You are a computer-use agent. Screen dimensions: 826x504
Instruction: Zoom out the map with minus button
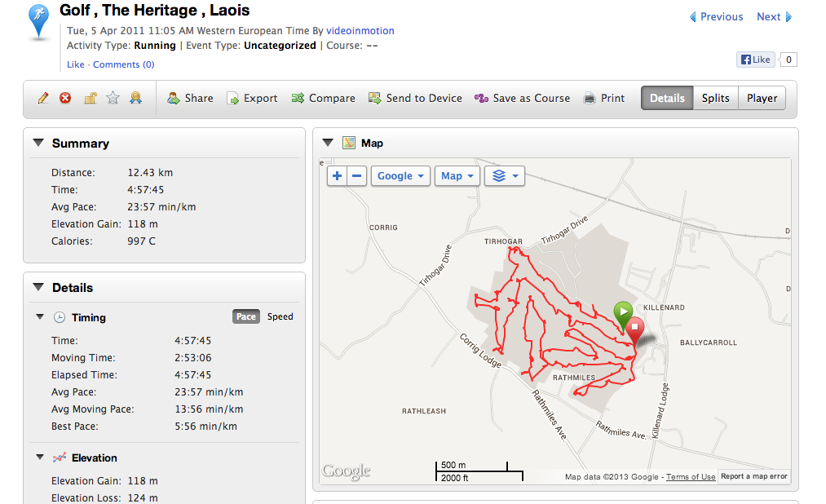coord(356,176)
